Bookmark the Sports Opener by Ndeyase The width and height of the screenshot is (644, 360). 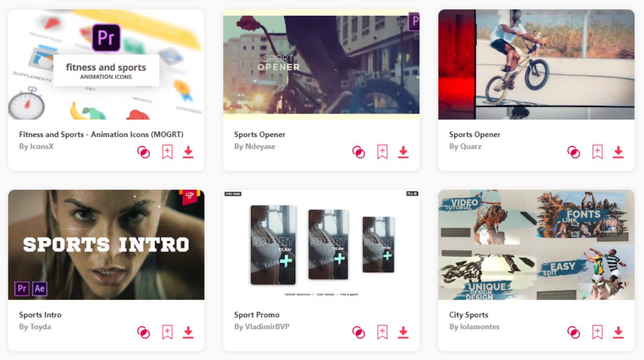pyautogui.click(x=382, y=152)
